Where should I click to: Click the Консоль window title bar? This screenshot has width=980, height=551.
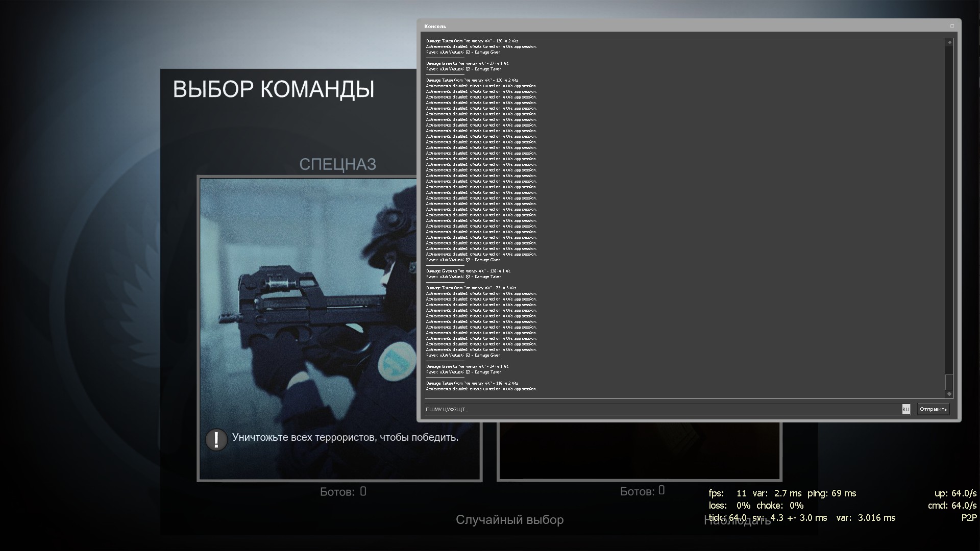[664, 26]
